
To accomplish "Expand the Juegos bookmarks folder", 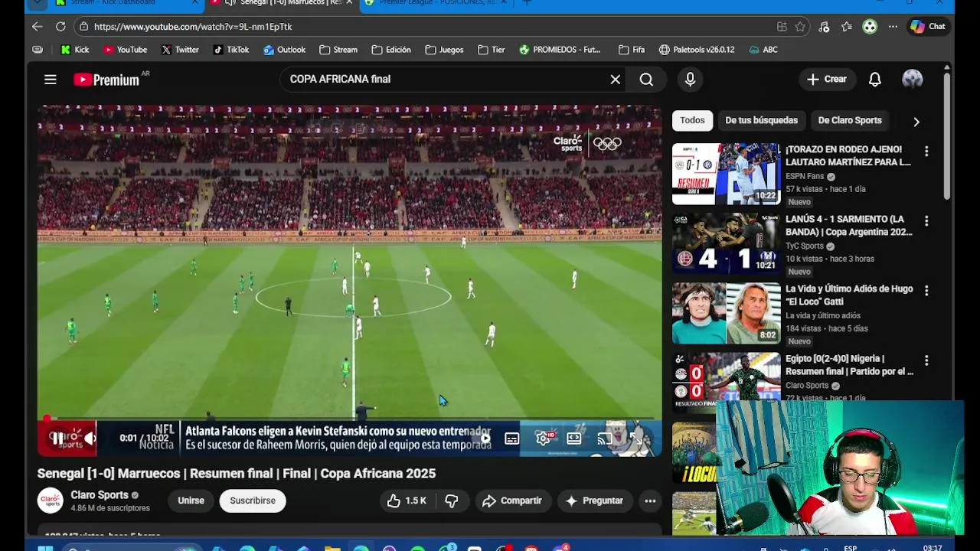I will tap(444, 50).
